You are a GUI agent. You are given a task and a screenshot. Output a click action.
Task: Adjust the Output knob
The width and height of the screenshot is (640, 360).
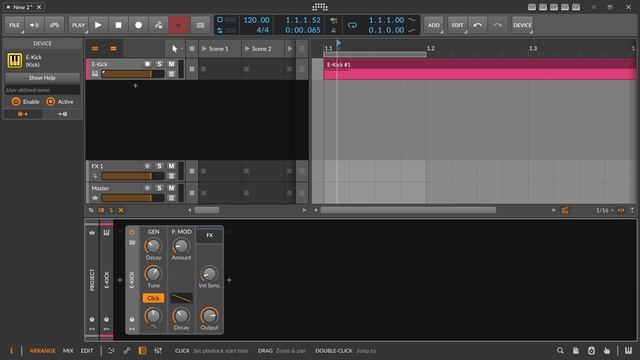209,316
